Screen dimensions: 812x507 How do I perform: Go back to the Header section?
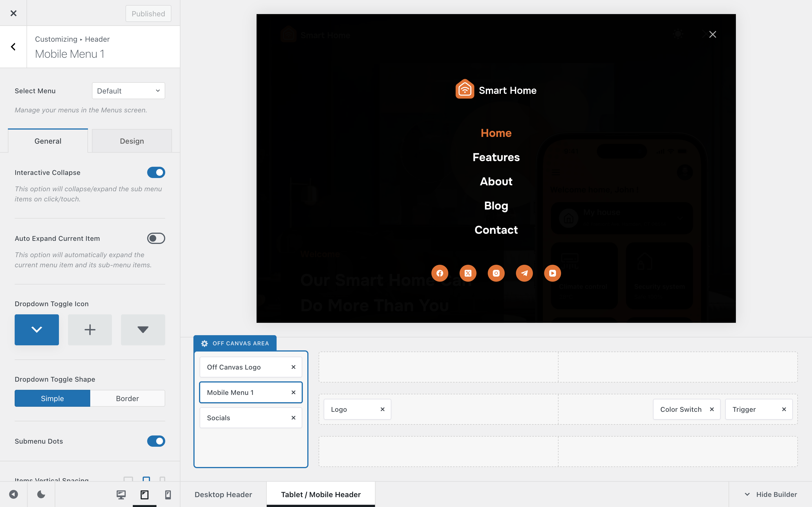click(14, 46)
